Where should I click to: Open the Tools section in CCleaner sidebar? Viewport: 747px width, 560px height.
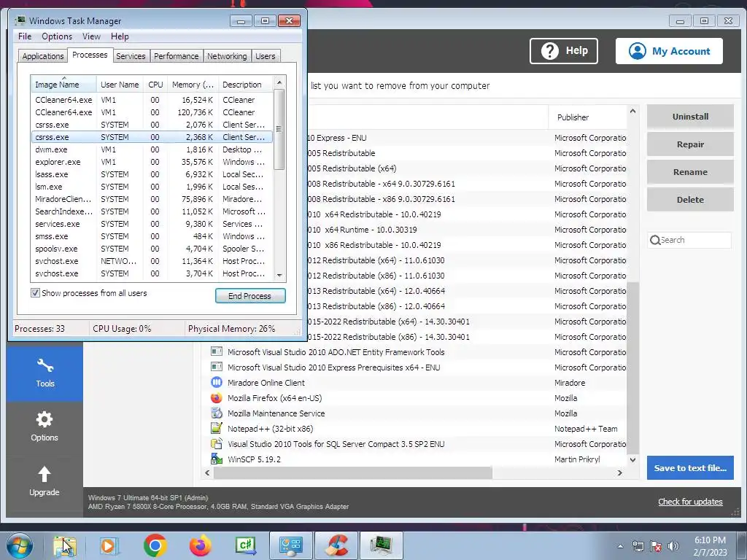(x=44, y=373)
